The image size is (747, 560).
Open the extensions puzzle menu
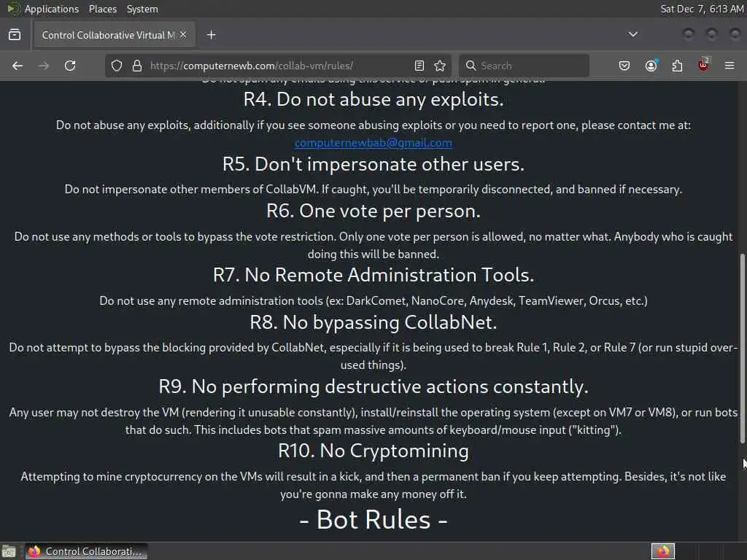pyautogui.click(x=677, y=66)
